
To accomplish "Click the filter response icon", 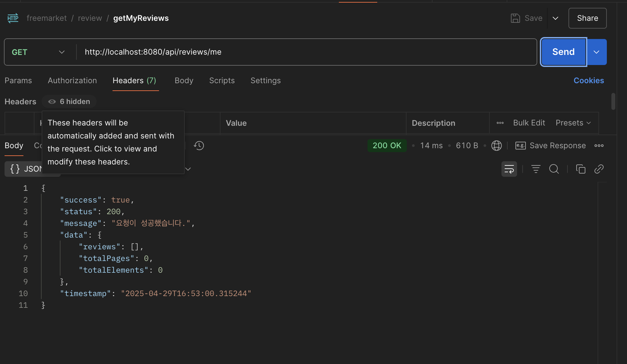I will [x=536, y=169].
